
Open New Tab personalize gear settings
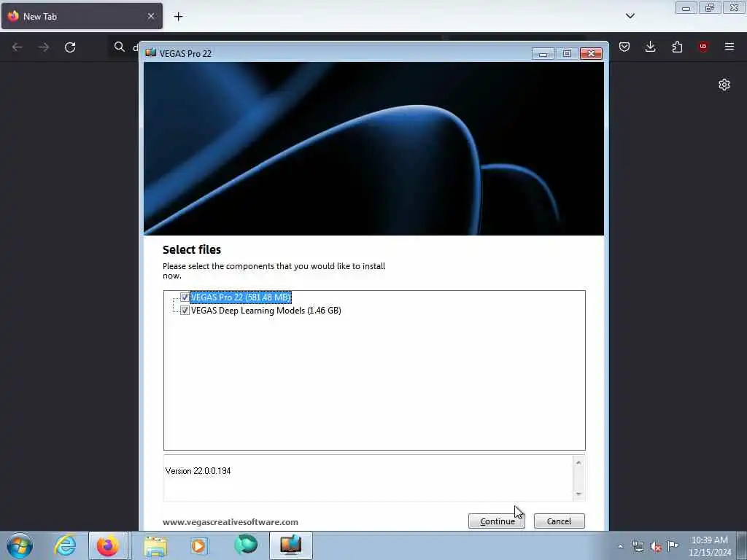[724, 85]
